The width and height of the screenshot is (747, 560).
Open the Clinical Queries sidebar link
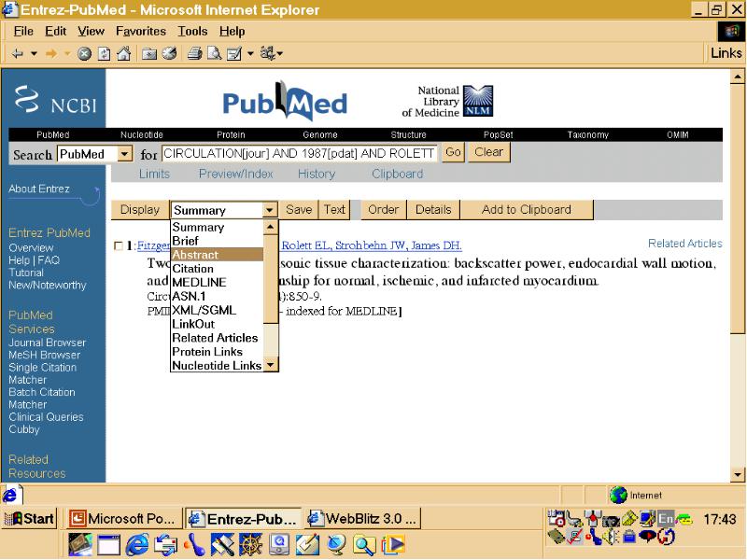[46, 417]
